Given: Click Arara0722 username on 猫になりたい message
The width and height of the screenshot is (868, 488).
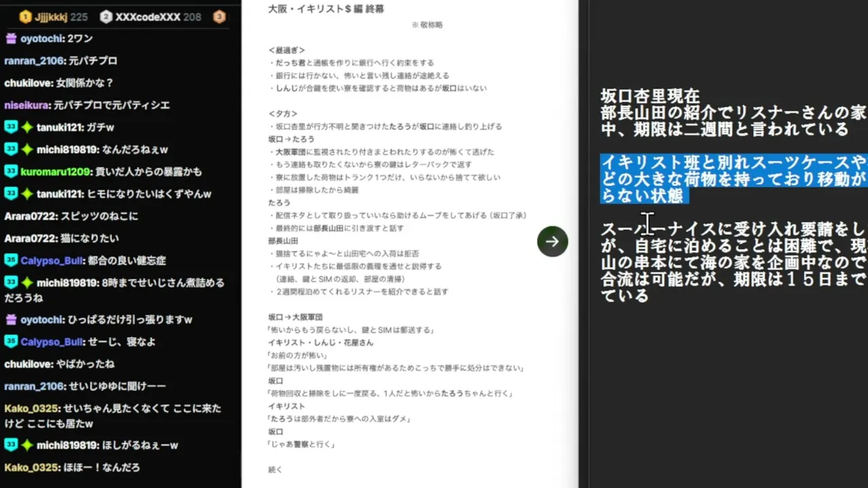Looking at the screenshot, I should [x=31, y=238].
